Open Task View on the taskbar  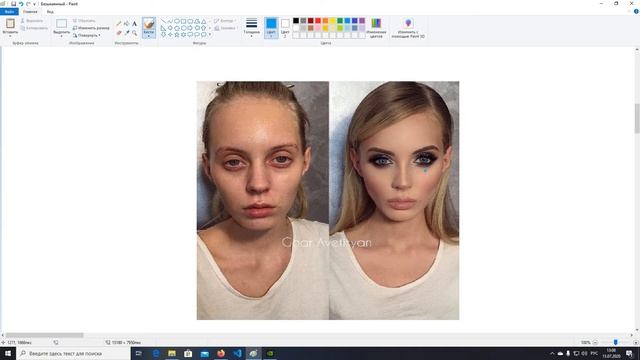[139, 353]
